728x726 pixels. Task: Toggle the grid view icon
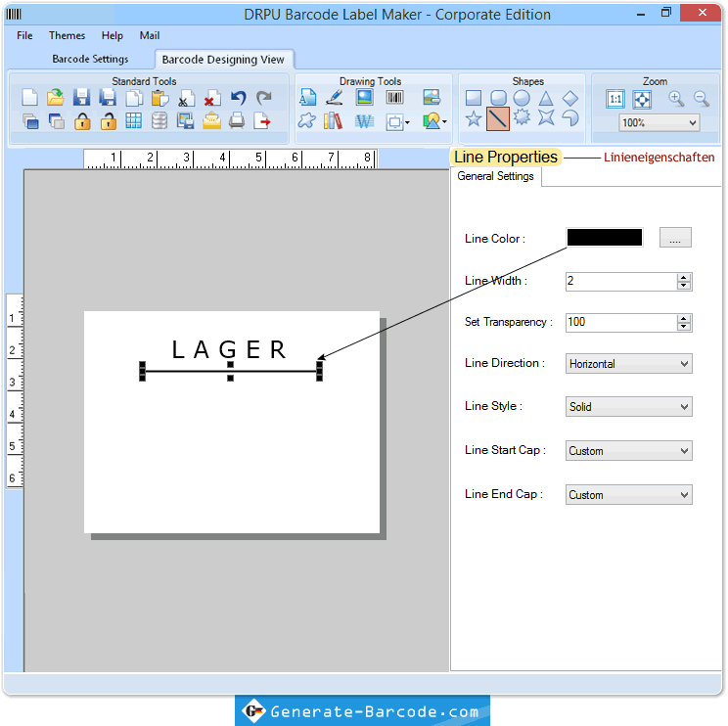tap(134, 121)
